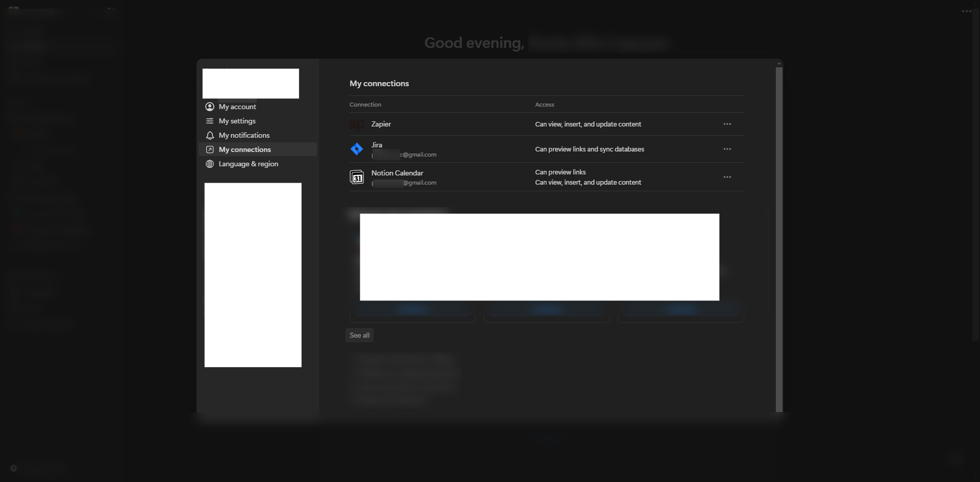Click the scrollbar up arrow
This screenshot has width=980, height=482.
[x=779, y=64]
